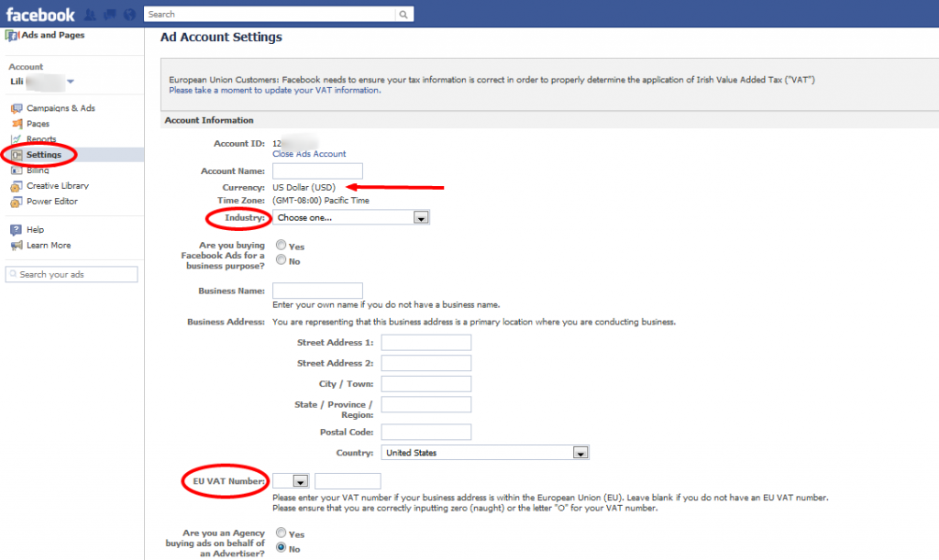The height and width of the screenshot is (560, 939).
Task: Click the Power Editor icon
Action: (x=17, y=202)
